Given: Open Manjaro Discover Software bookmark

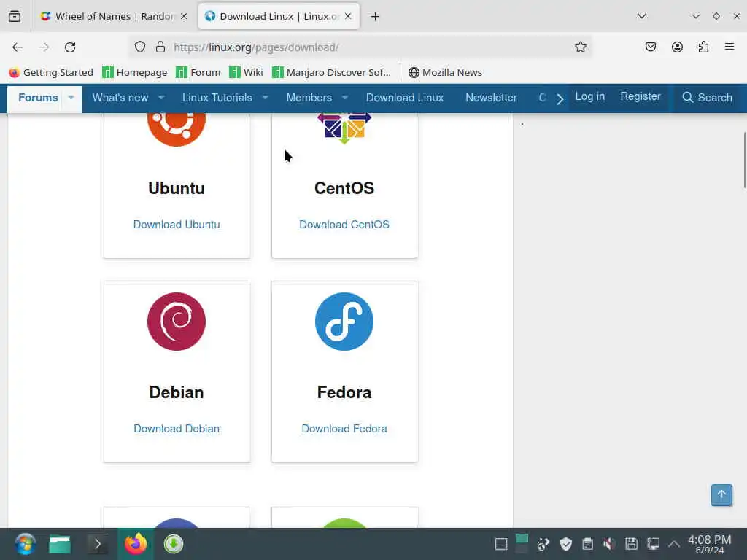Looking at the screenshot, I should click(331, 72).
